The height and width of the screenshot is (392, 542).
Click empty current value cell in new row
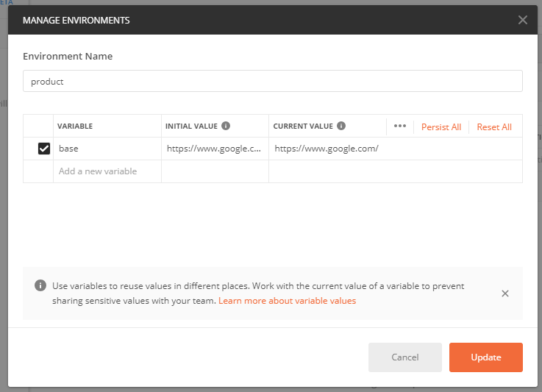click(x=395, y=171)
